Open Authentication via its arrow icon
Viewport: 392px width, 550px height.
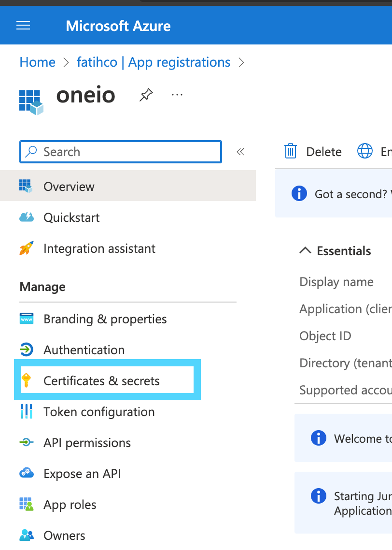point(26,350)
